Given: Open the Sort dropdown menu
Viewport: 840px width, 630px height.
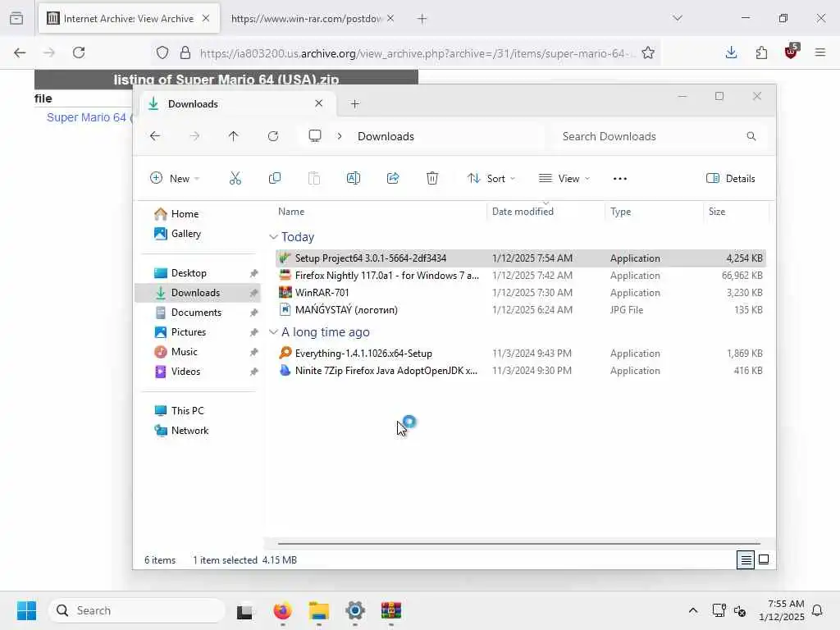Looking at the screenshot, I should tap(491, 178).
